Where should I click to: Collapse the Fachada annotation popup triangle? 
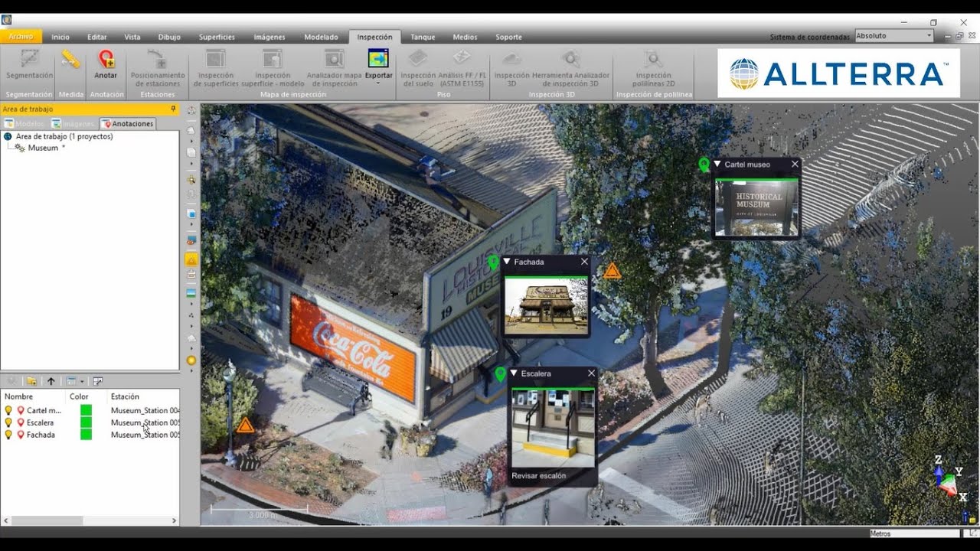(x=507, y=262)
